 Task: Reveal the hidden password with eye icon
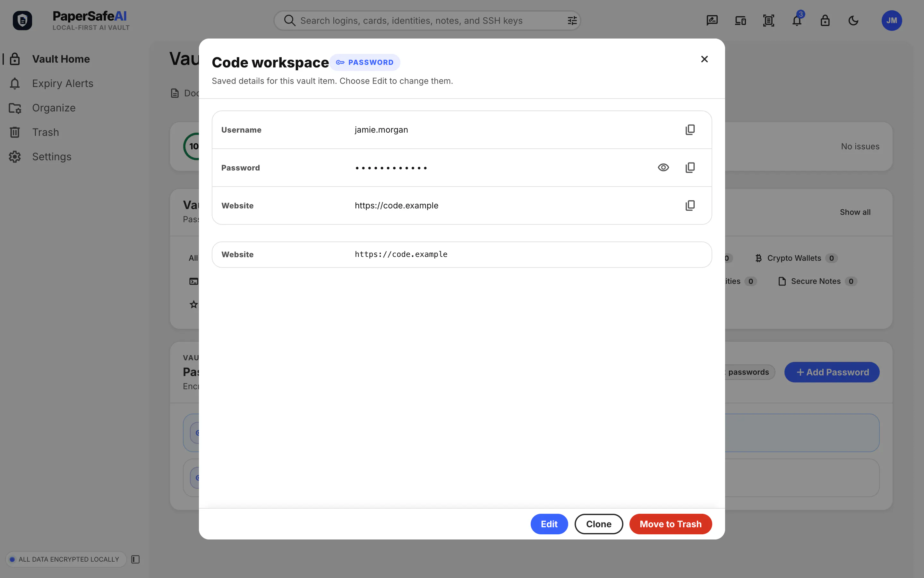coord(663,167)
